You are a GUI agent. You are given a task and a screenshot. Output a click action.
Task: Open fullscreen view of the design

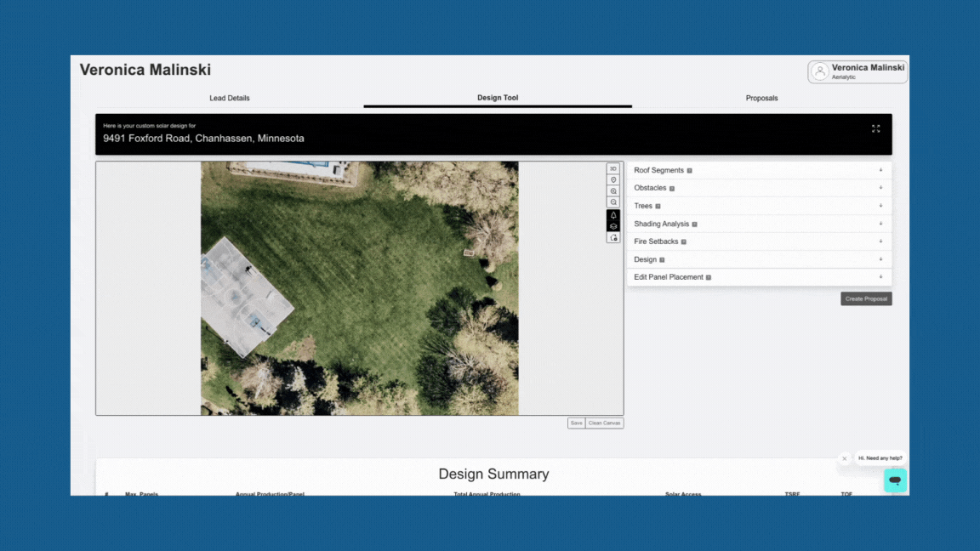875,128
